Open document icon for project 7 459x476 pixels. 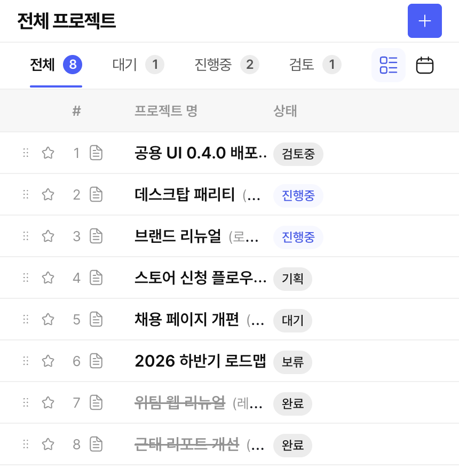[96, 402]
